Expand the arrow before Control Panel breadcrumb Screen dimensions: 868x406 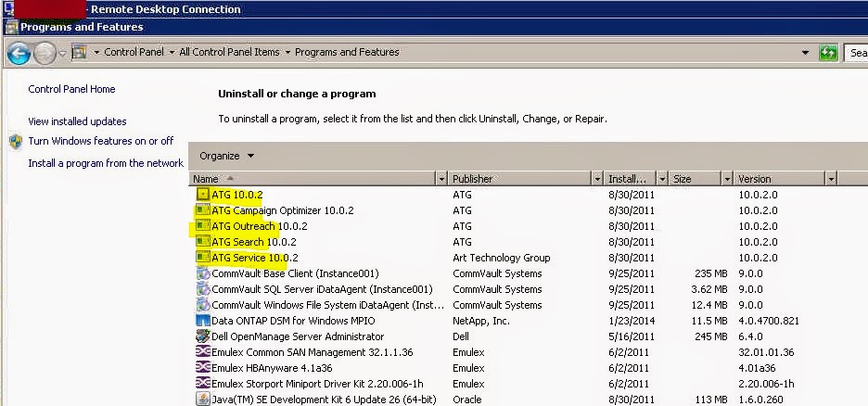(x=96, y=52)
